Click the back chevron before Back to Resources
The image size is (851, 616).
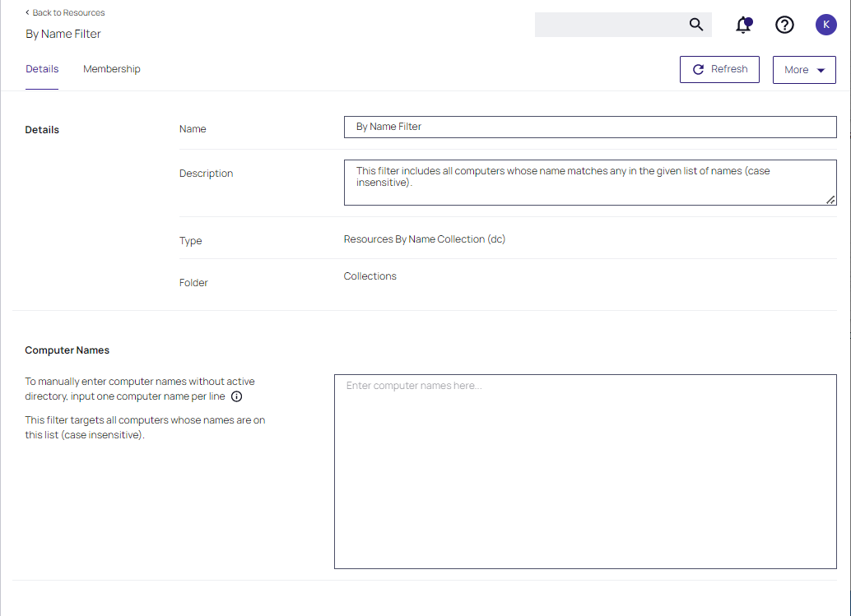tap(27, 13)
